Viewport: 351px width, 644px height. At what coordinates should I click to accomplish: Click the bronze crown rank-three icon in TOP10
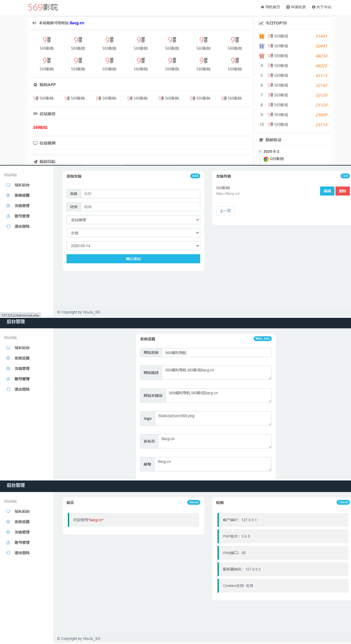(x=261, y=56)
